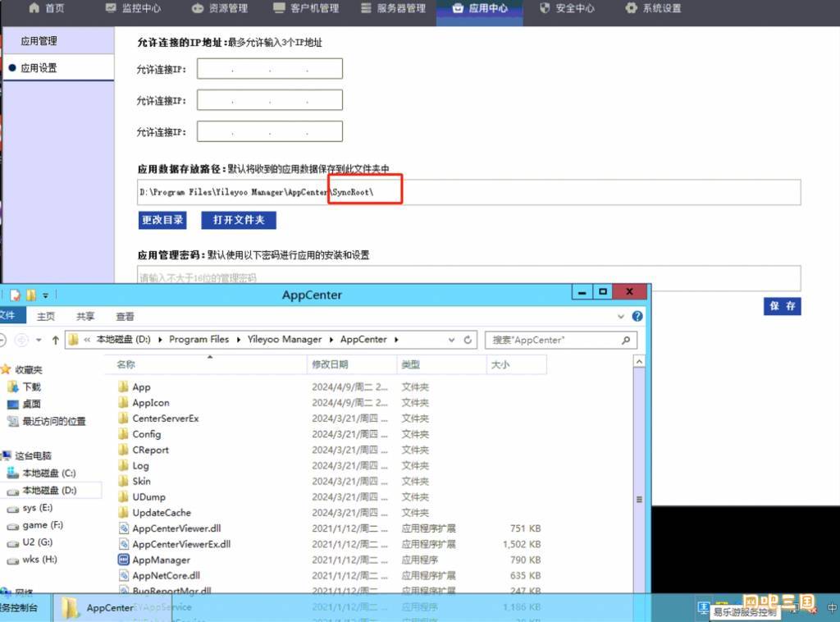Viewport: 840px width, 622px height.
Task: Expand the Explorer ribbon chevron
Action: [x=621, y=316]
